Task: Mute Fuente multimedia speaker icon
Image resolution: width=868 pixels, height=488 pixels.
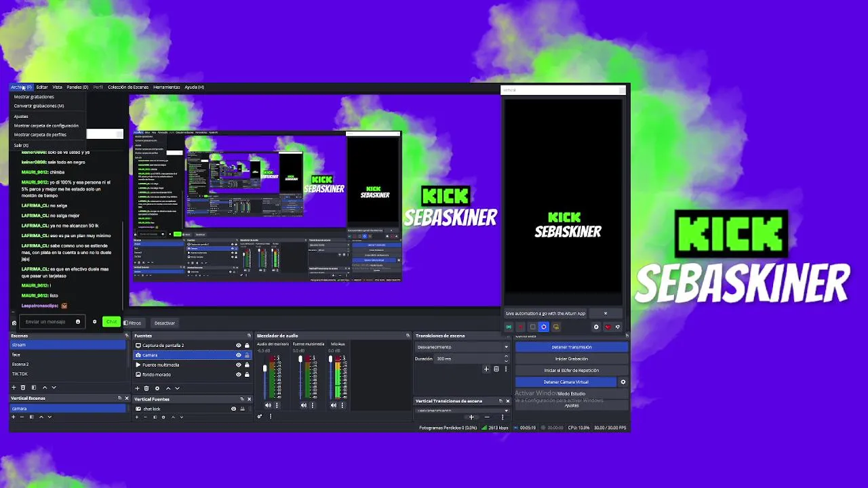Action: tap(304, 405)
